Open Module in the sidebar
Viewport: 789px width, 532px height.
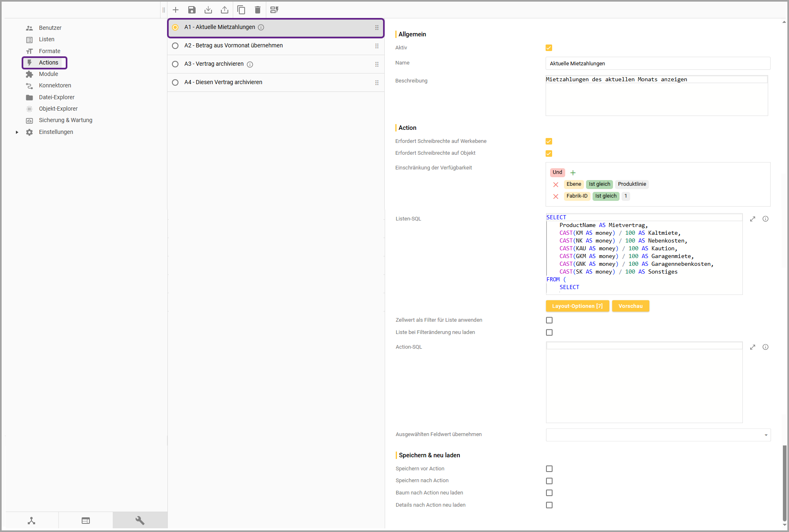coord(48,74)
